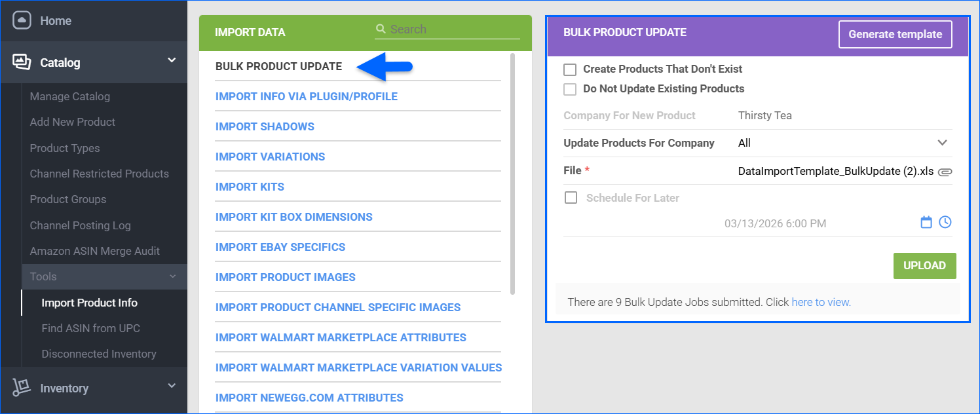Collapse the Tools submenu chevron

173,277
